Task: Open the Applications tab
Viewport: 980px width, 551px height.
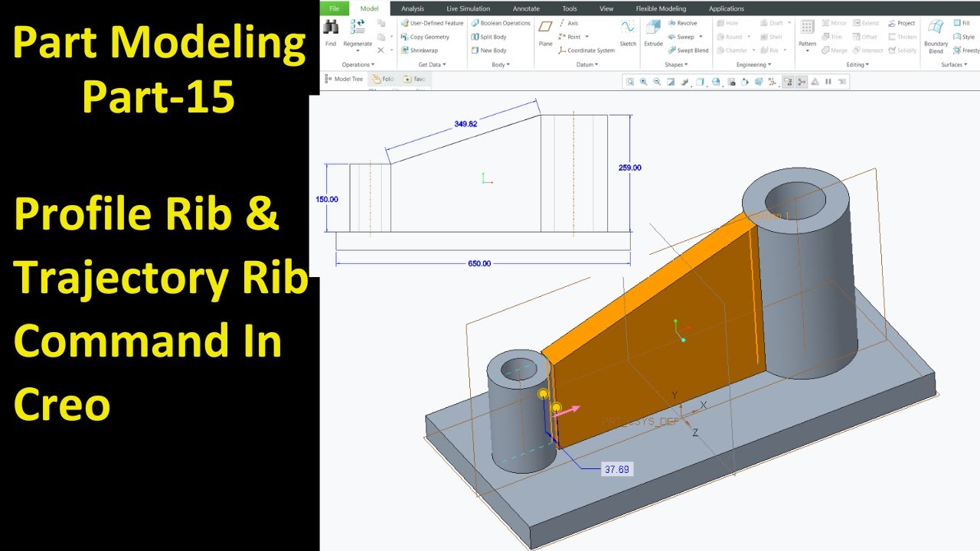Action: [727, 8]
